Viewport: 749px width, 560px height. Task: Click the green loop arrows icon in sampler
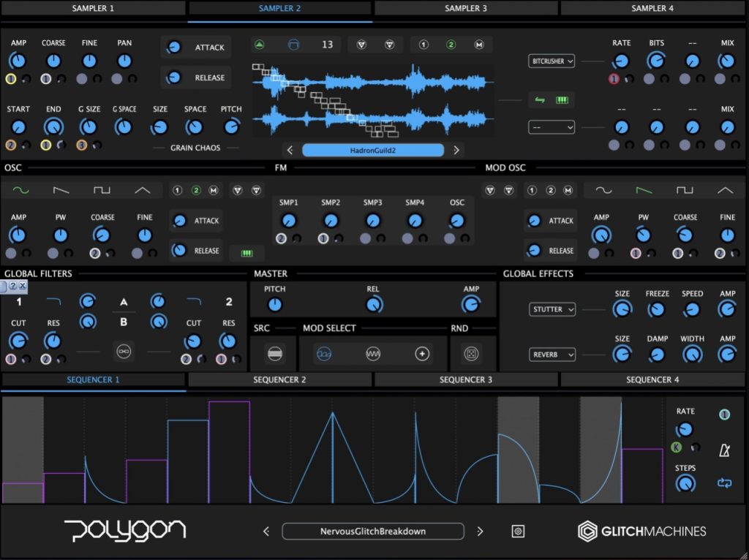pos(540,99)
